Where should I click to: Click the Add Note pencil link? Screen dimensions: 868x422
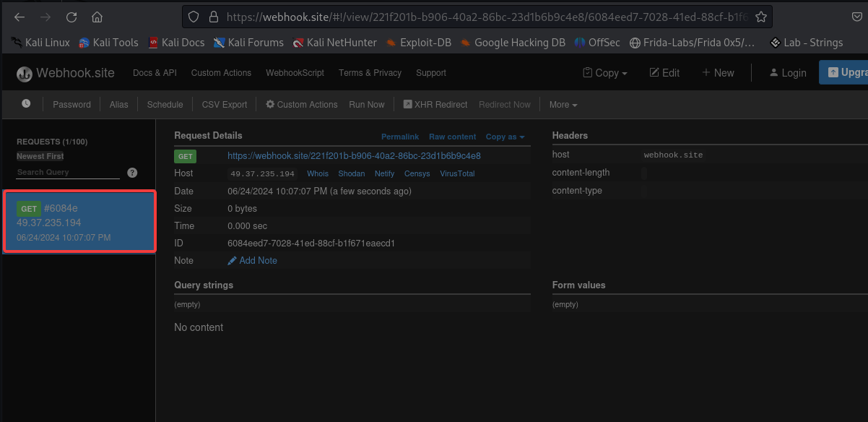coord(233,260)
